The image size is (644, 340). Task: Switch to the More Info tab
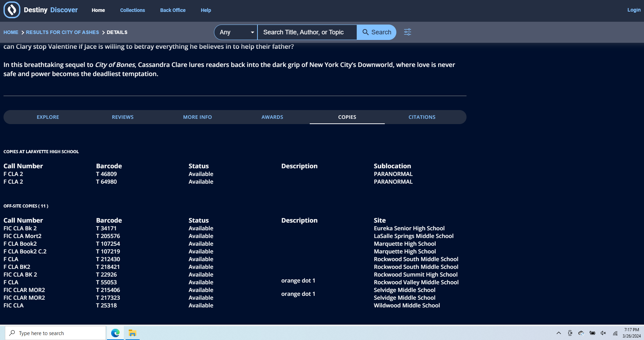click(x=197, y=117)
